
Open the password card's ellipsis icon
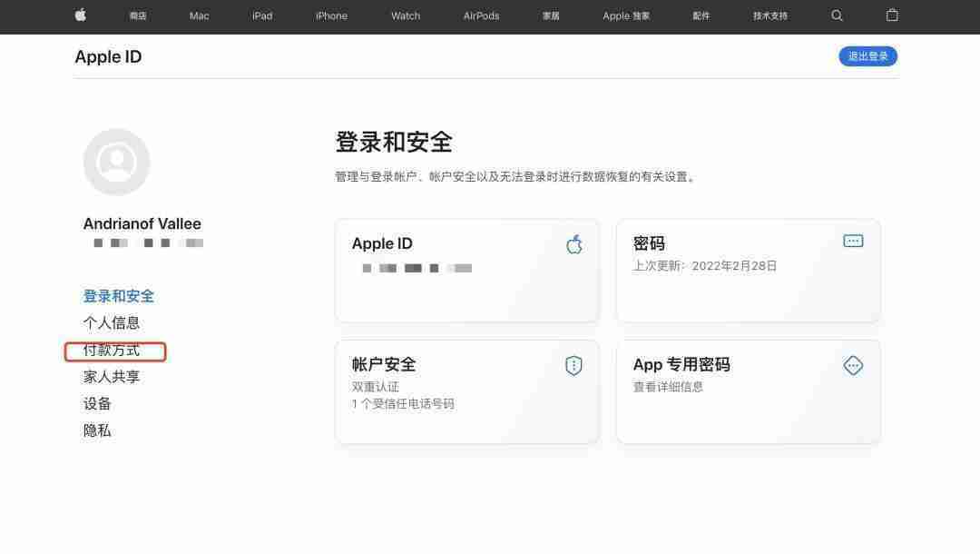(x=852, y=241)
